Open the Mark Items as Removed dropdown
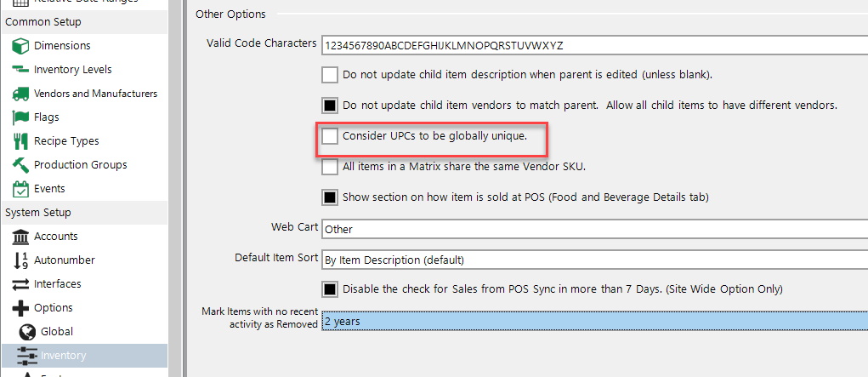This screenshot has height=377, width=868. click(x=594, y=321)
